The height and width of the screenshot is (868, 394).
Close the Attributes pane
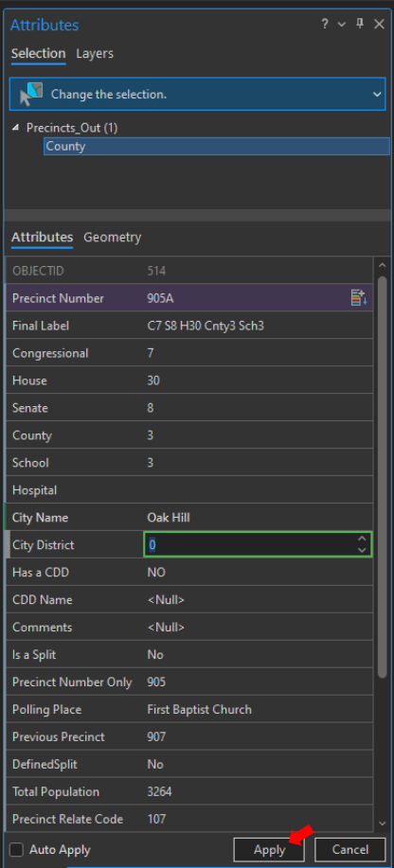(379, 24)
